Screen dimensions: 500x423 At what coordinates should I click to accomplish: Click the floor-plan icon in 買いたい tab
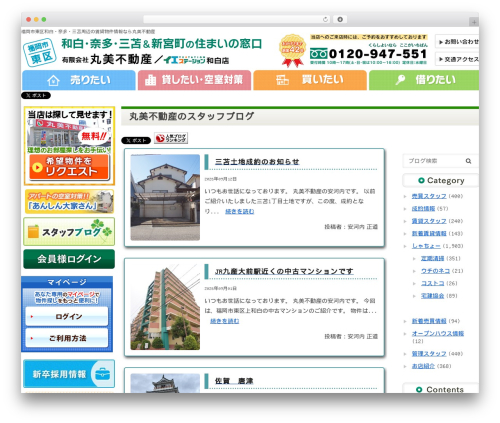click(282, 80)
